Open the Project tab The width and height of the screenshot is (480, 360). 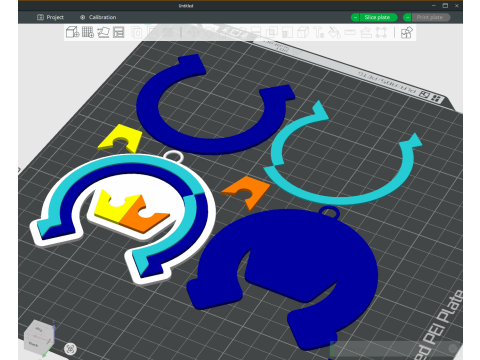pyautogui.click(x=50, y=17)
